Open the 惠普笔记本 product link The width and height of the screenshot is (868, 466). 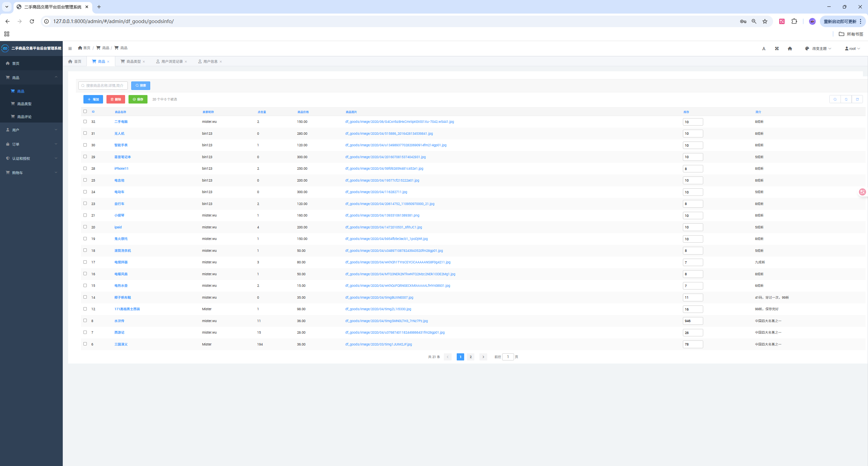(x=122, y=157)
